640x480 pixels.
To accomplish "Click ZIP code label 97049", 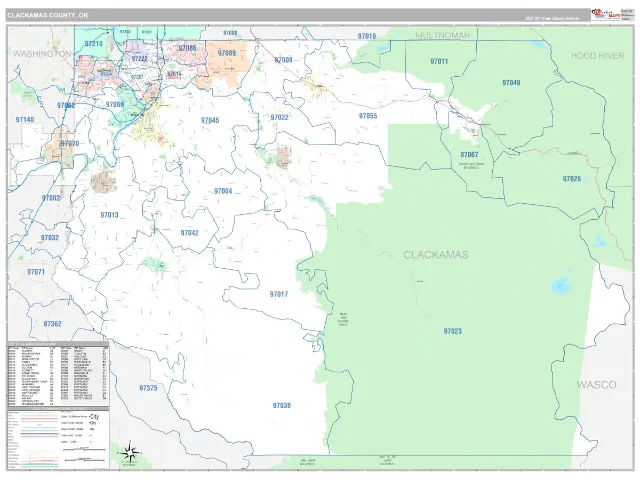I will click(511, 83).
